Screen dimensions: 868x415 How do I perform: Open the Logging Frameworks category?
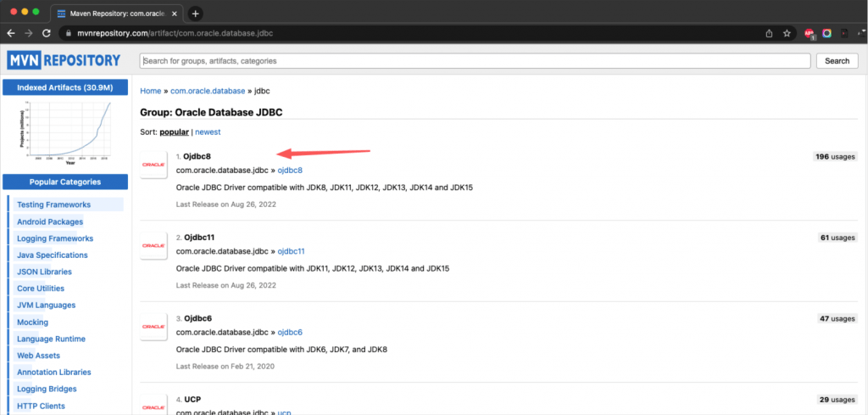coord(55,238)
